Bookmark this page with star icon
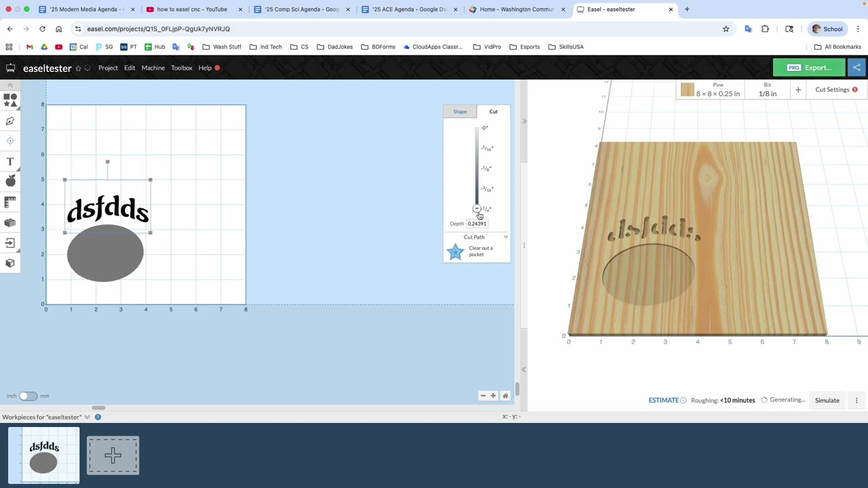 [x=726, y=29]
